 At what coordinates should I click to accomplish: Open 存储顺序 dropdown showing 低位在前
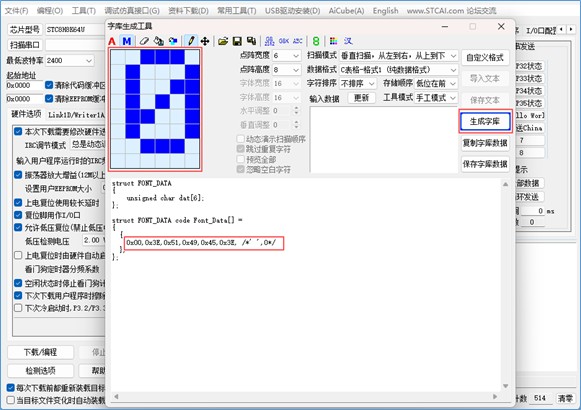coord(436,83)
